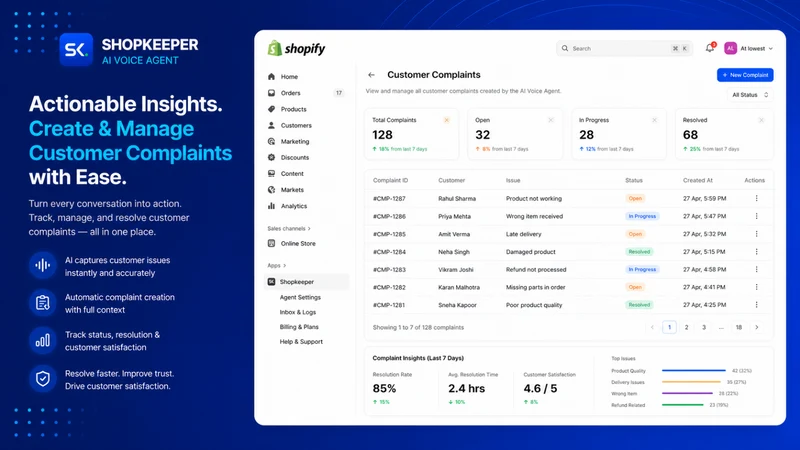Go to previous page arrow
The image size is (800, 450).
[x=652, y=327]
